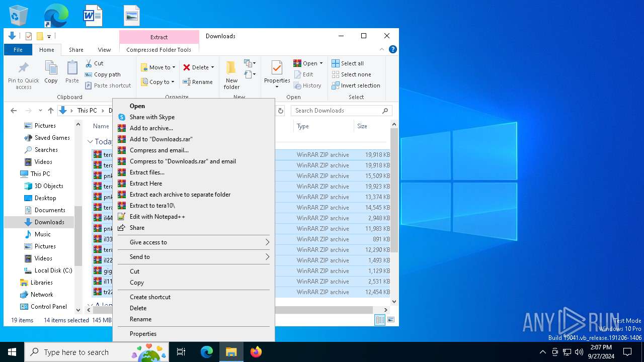The width and height of the screenshot is (644, 362).
Task: Click Select none in ribbon
Action: point(351,74)
